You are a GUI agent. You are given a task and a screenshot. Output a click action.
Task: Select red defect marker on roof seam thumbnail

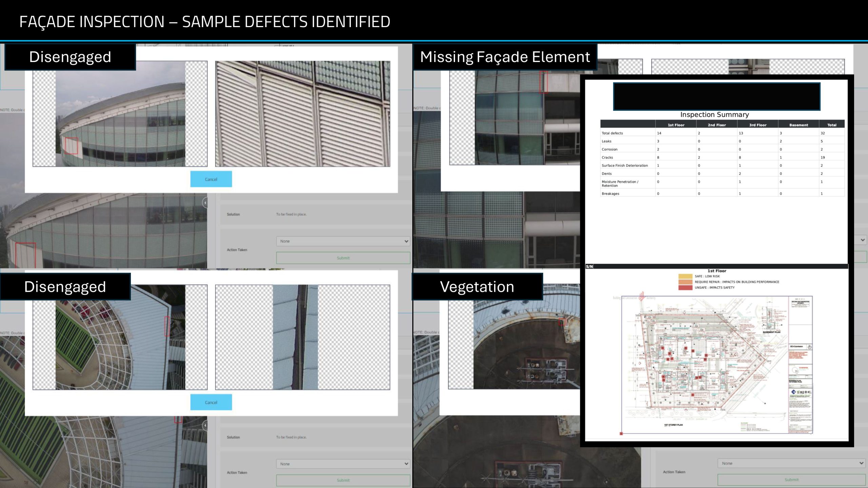point(167,326)
